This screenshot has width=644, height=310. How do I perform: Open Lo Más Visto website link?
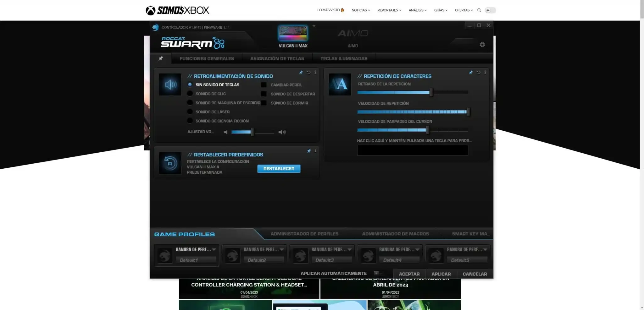tap(330, 10)
